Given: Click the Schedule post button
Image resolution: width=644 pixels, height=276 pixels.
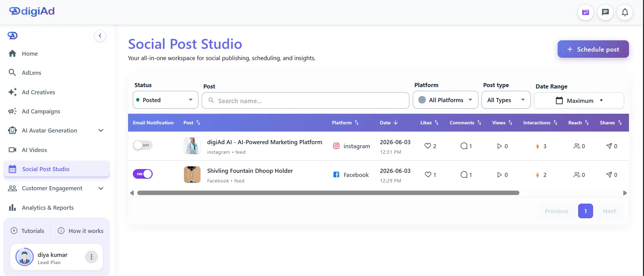Looking at the screenshot, I should pos(593,49).
